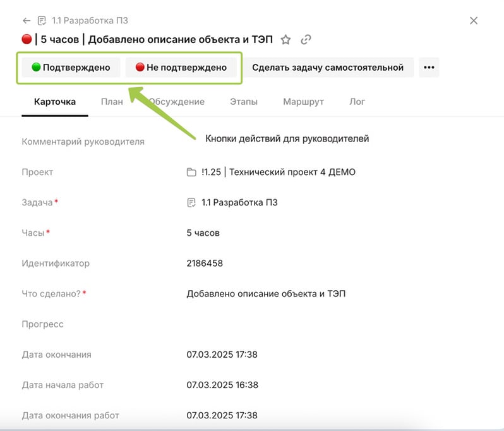
Task: Open the task link 1.1 Разработка ПЗ in the Задача row
Action: pyautogui.click(x=239, y=203)
